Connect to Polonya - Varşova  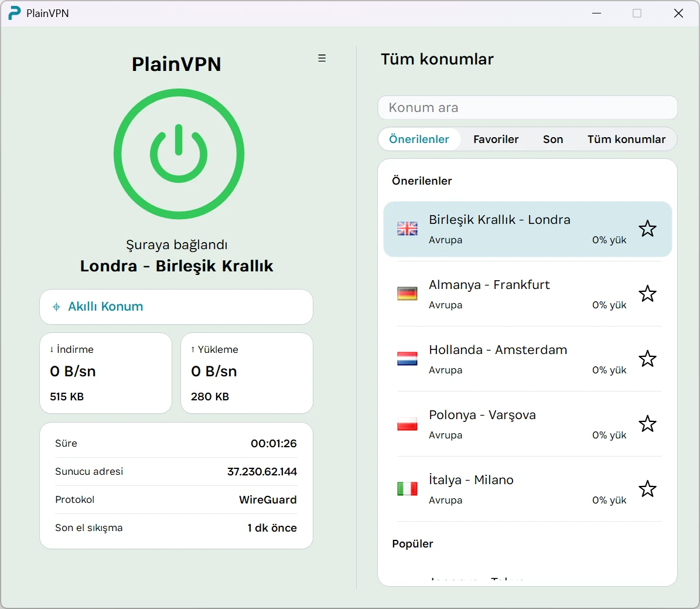(x=528, y=424)
